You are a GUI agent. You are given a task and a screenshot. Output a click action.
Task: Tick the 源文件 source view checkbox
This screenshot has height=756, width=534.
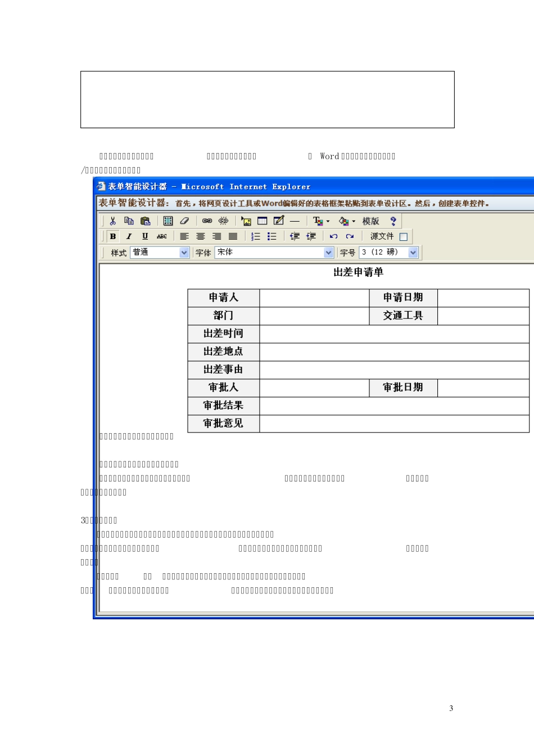[403, 237]
